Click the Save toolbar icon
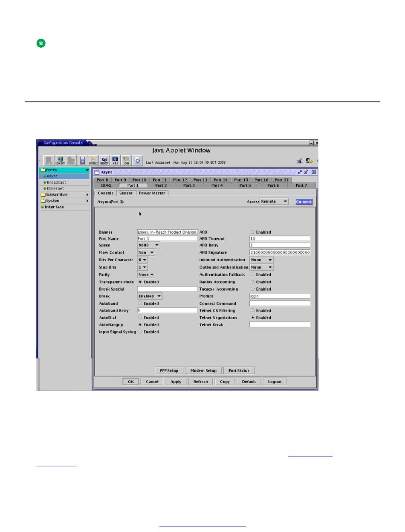Viewport: 405px width, 532px height. click(x=83, y=160)
